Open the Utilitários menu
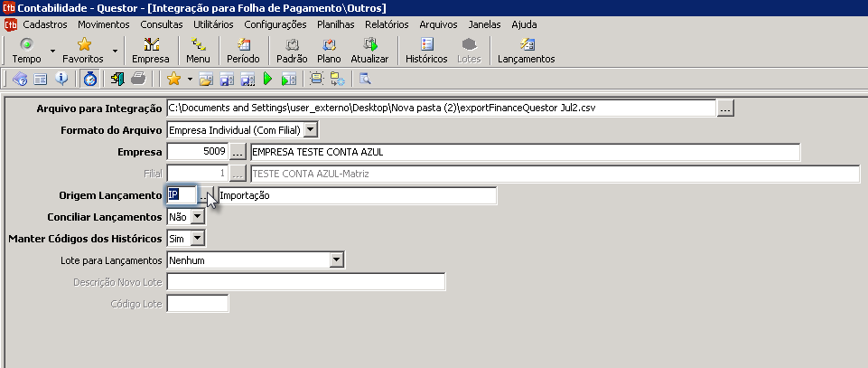Image resolution: width=868 pixels, height=368 pixels. 213,24
